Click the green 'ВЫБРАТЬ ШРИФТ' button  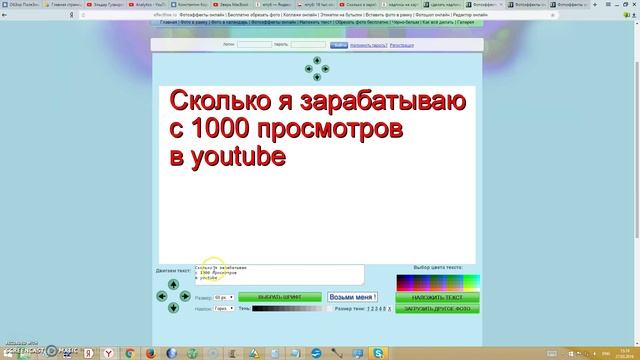point(280,297)
